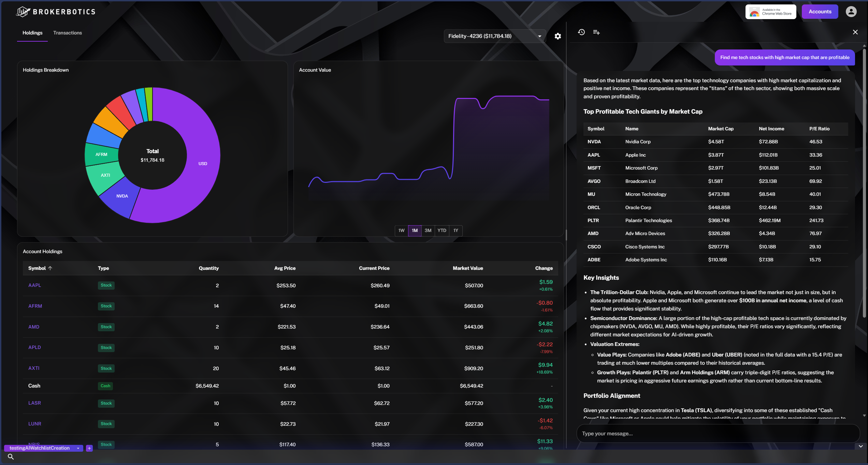Click the search magnifier icon at bottom
The width and height of the screenshot is (868, 465).
[11, 456]
